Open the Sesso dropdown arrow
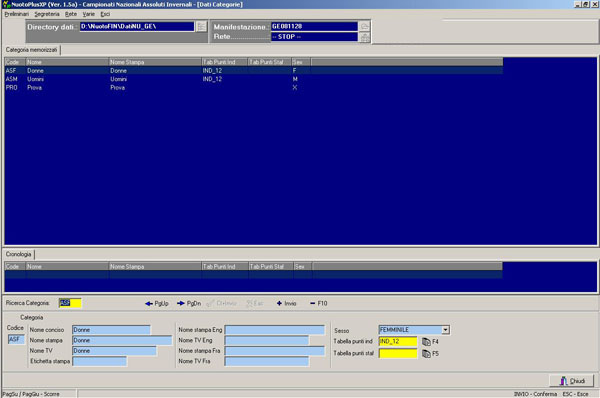This screenshot has height=398, width=600. [x=445, y=330]
